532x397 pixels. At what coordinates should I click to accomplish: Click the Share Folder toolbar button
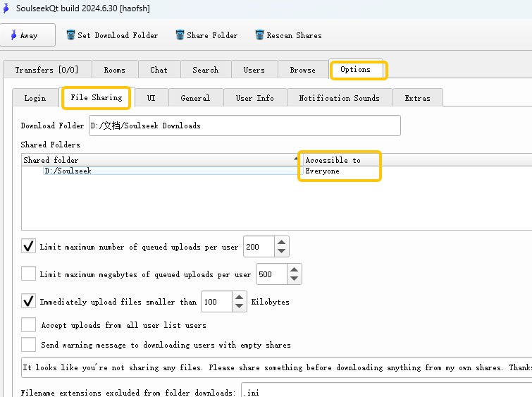click(x=206, y=35)
